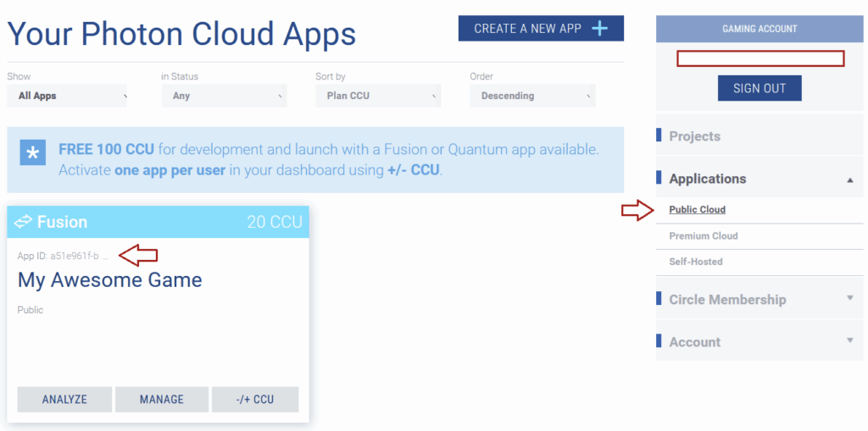The width and height of the screenshot is (868, 431).
Task: Click the Manage button
Action: (162, 400)
